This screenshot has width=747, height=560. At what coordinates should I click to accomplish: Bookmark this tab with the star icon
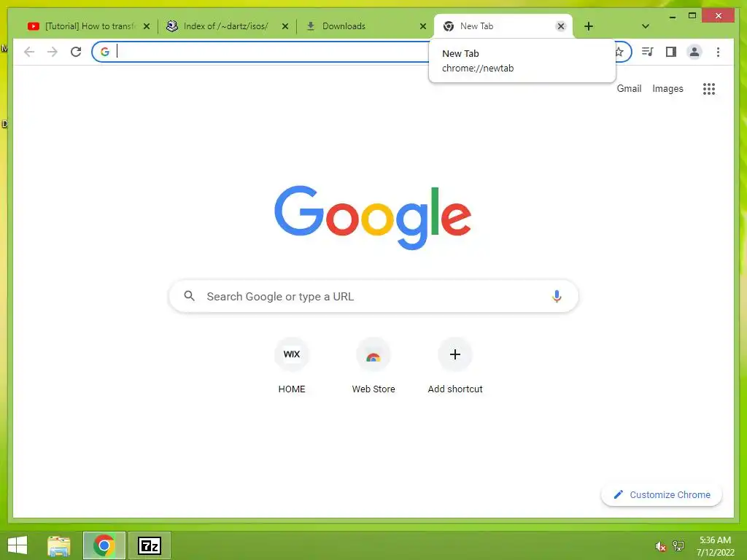pos(619,52)
